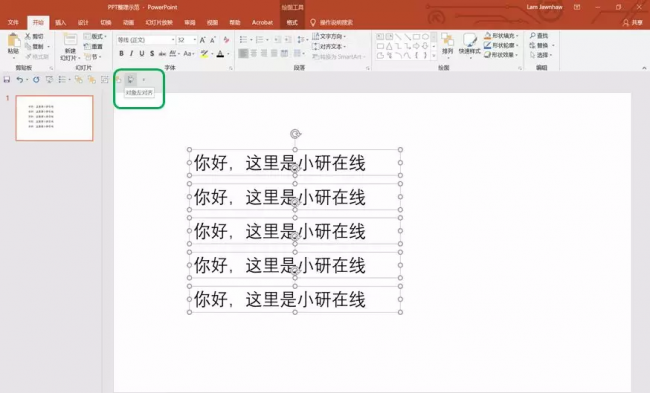Screen dimensions: 650x393
Task: Open Quick Styles (快速样式) gallery
Action: [470, 45]
